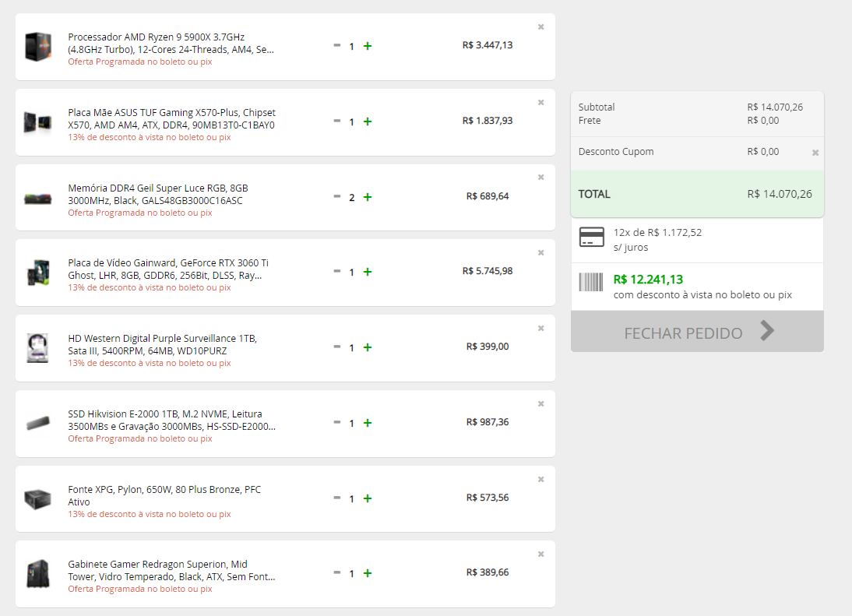Add one more Geil Super Luce RGB memory

[368, 197]
